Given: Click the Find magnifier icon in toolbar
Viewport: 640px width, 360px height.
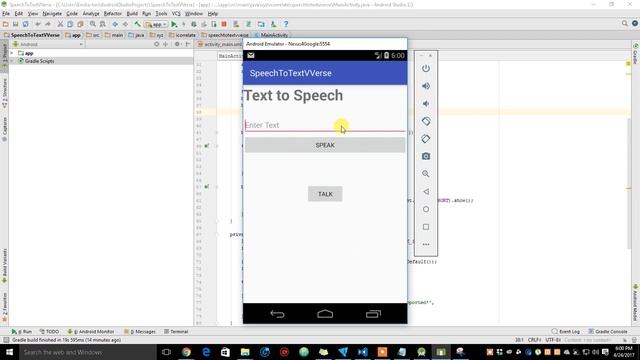Looking at the screenshot, I should [93, 24].
